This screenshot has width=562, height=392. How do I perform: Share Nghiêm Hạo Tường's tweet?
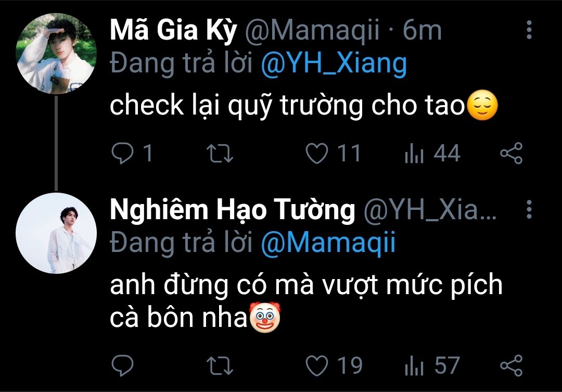point(510,365)
